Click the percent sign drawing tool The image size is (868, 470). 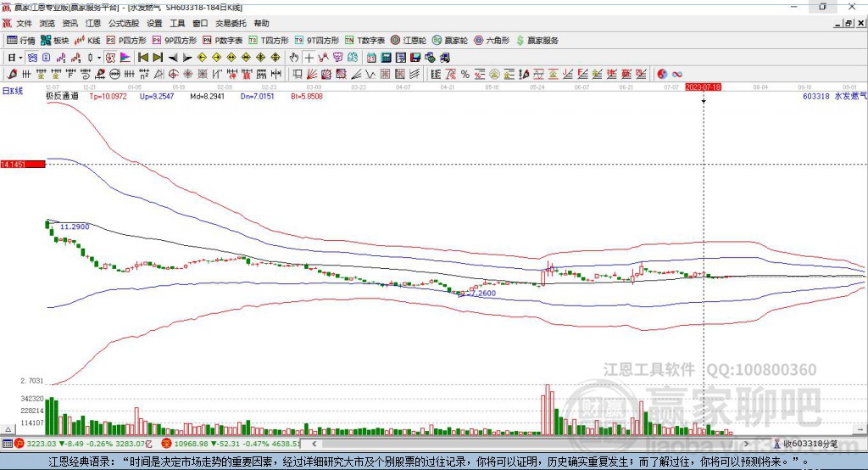[x=465, y=75]
